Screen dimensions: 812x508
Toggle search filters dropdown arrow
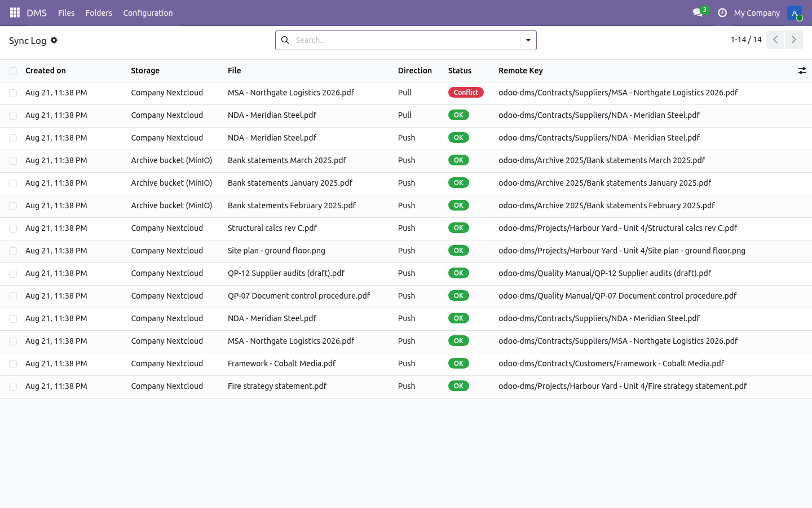pyautogui.click(x=528, y=40)
